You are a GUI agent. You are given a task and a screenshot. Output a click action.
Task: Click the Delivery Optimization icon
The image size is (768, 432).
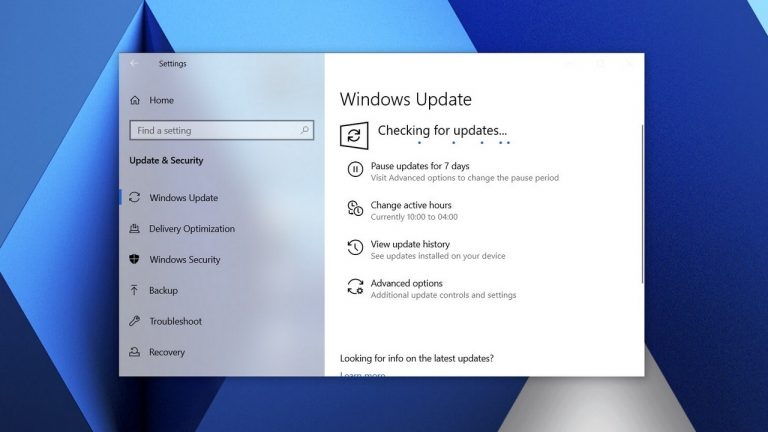pyautogui.click(x=135, y=229)
